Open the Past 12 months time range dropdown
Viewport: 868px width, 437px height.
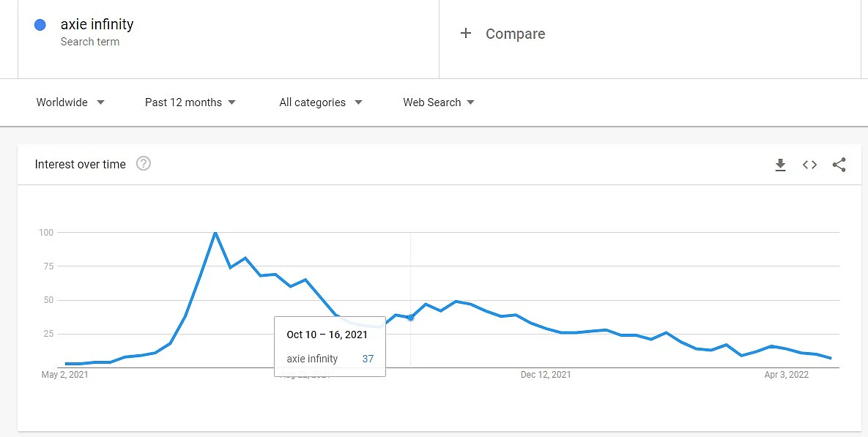(190, 102)
